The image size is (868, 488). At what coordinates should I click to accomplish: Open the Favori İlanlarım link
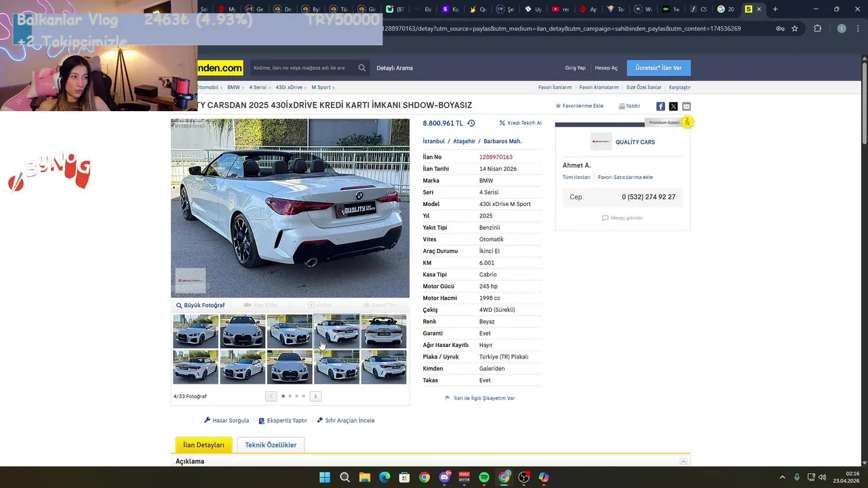tap(555, 87)
